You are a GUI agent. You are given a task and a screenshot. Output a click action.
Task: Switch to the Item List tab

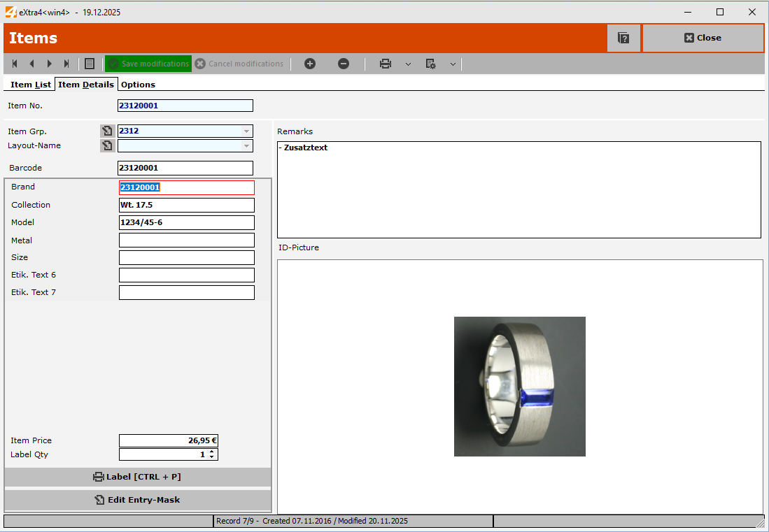click(x=31, y=85)
